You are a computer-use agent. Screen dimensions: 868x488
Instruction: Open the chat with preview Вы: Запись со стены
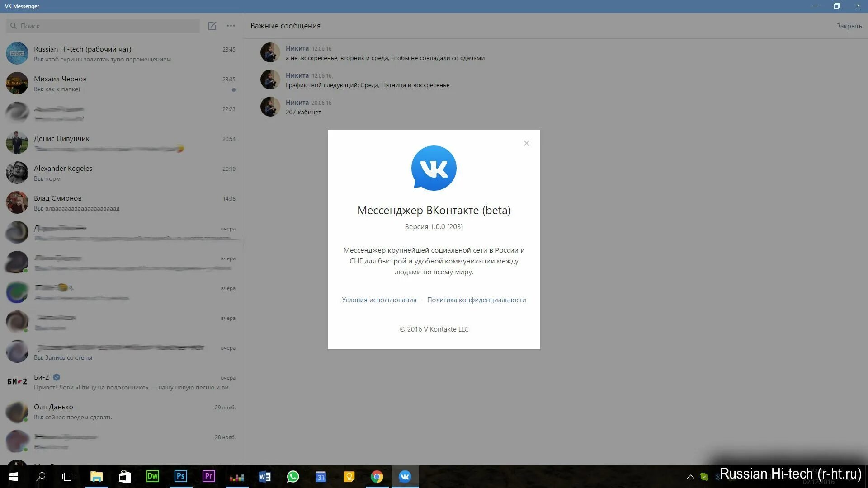121,352
